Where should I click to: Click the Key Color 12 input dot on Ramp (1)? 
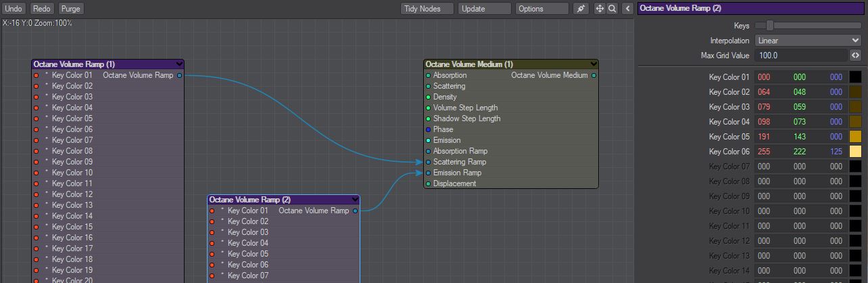pyautogui.click(x=37, y=194)
